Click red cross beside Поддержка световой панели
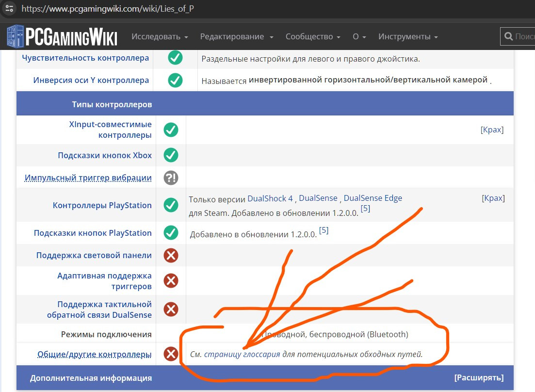This screenshot has height=392, width=535. coord(171,255)
